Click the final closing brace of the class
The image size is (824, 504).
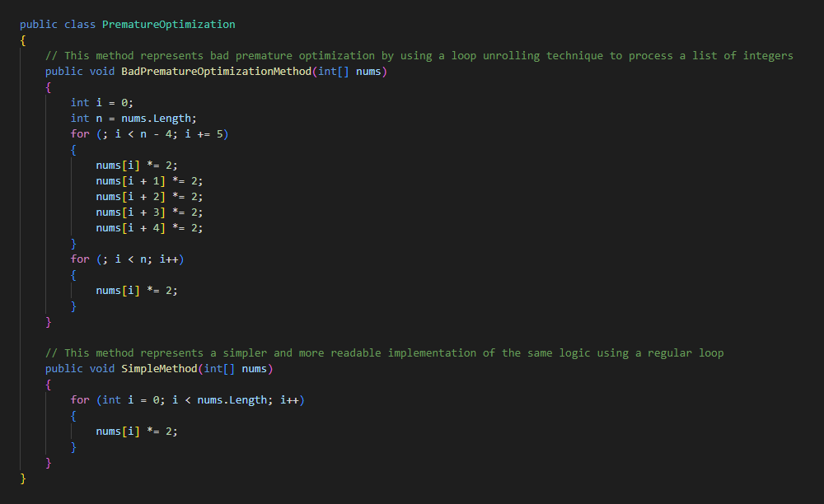point(21,478)
